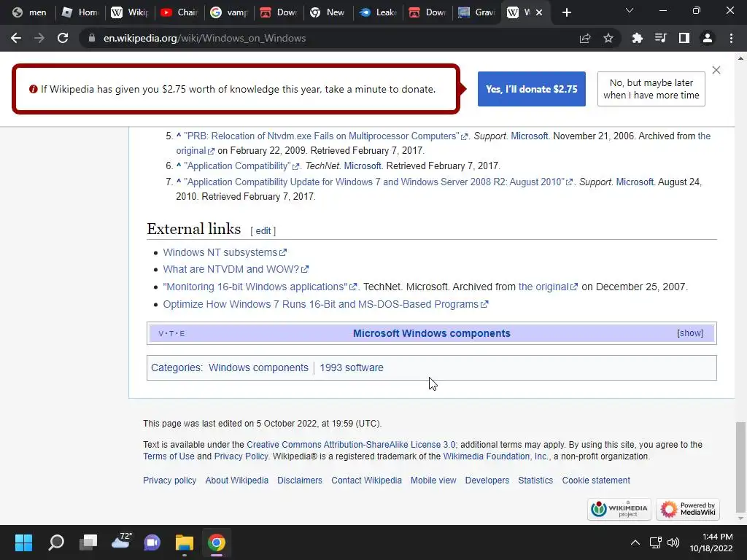Open the 'Cookie statement' footer link

pyautogui.click(x=596, y=481)
